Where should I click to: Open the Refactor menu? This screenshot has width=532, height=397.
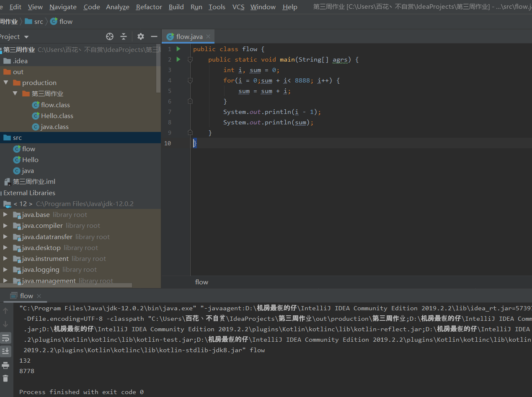(149, 7)
